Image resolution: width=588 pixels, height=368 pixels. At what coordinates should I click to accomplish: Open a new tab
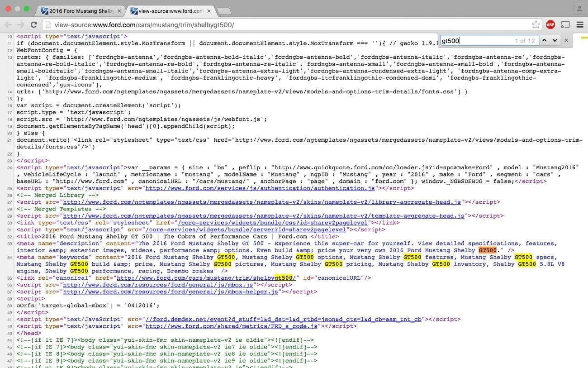pyautogui.click(x=224, y=11)
